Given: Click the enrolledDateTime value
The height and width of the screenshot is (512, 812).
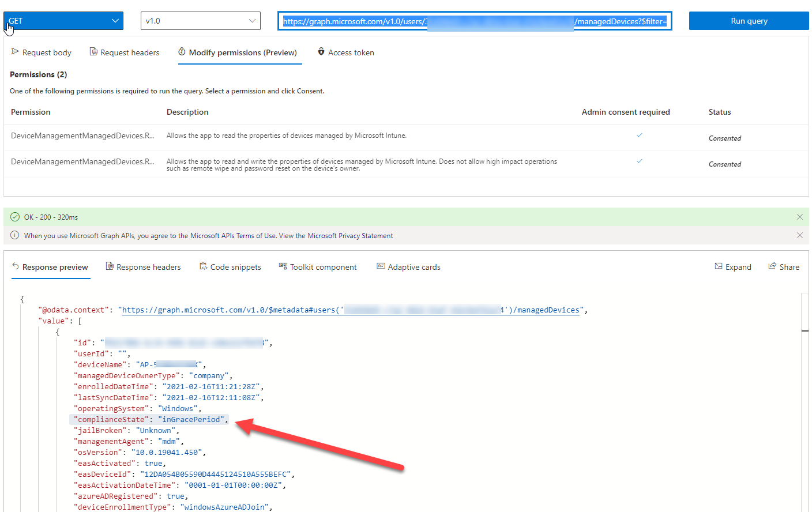Looking at the screenshot, I should coord(211,387).
